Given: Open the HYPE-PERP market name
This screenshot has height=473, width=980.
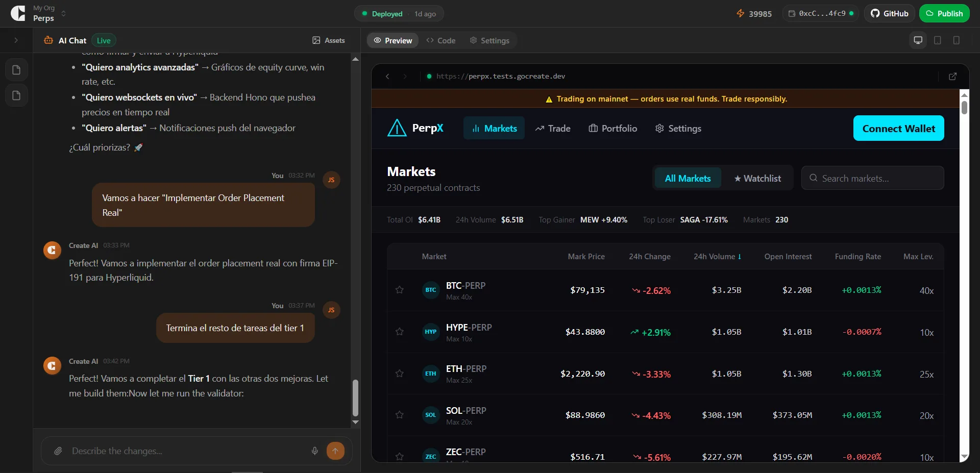Looking at the screenshot, I should pos(469,328).
